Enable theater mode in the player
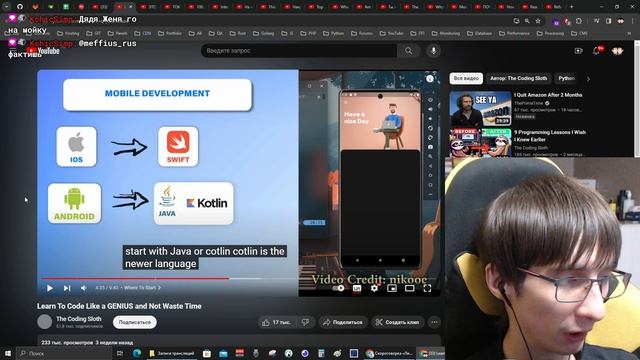 409,288
